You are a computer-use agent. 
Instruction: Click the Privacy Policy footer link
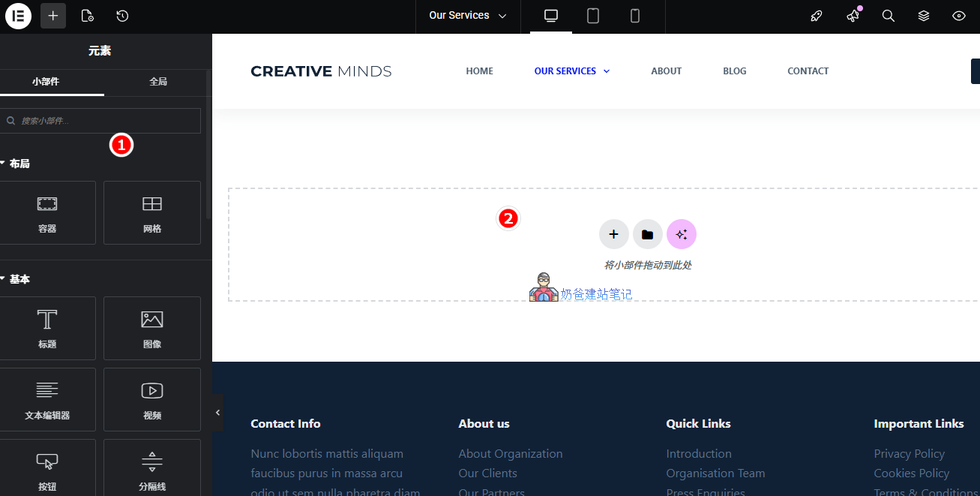(909, 453)
